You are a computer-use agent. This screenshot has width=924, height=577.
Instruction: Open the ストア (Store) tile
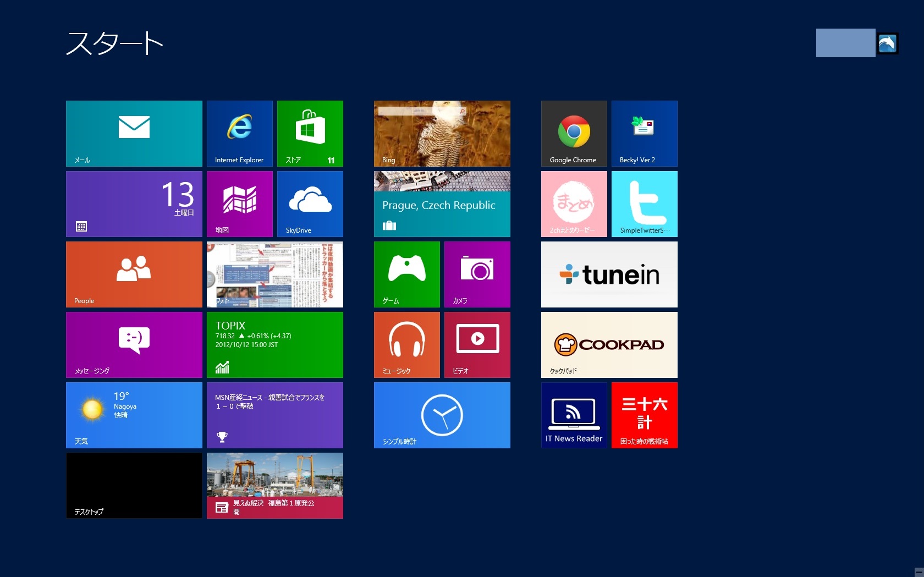[310, 134]
